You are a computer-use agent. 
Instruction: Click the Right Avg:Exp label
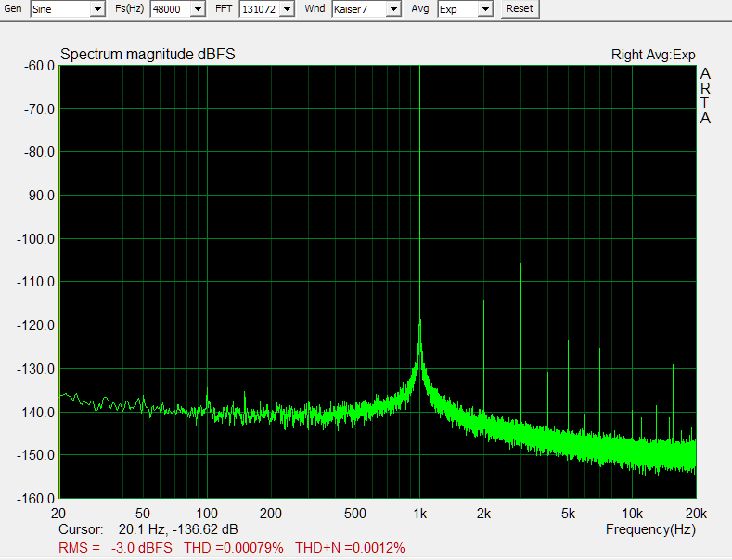[x=653, y=55]
